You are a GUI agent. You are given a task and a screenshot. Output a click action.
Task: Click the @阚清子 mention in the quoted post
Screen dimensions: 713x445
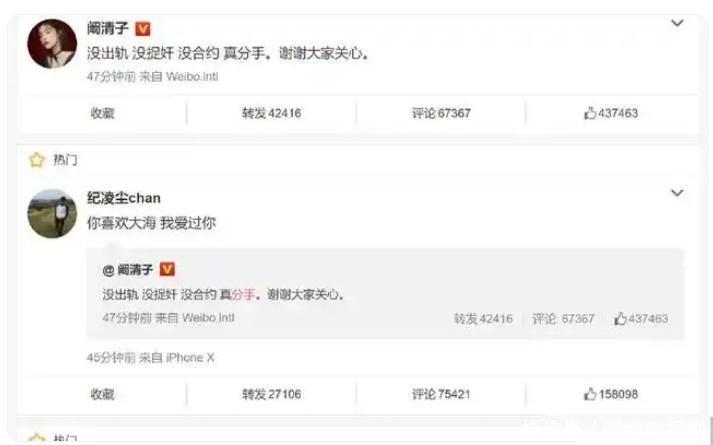click(x=128, y=270)
